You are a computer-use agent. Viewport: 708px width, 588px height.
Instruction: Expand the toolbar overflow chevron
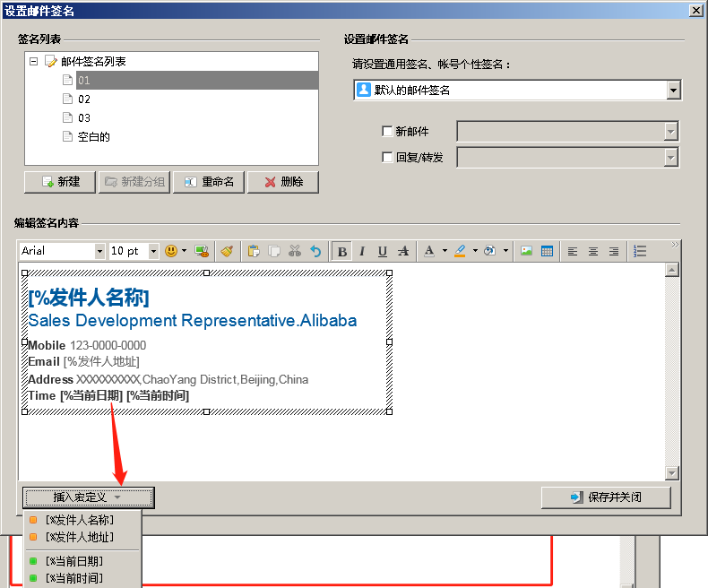point(675,245)
